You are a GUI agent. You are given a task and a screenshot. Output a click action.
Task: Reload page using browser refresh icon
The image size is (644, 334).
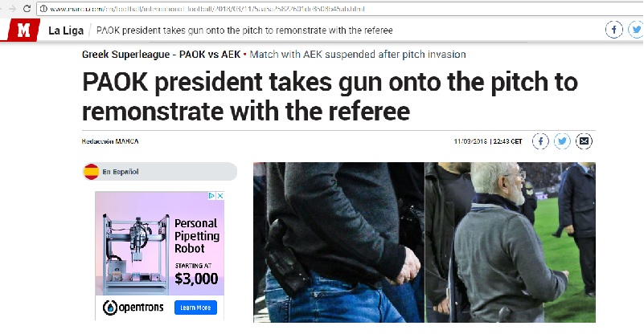coord(27,9)
